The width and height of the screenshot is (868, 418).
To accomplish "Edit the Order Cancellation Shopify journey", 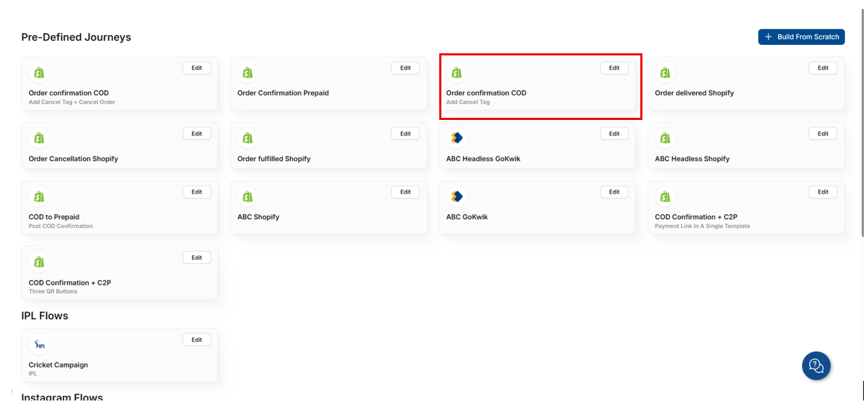I will tap(197, 133).
